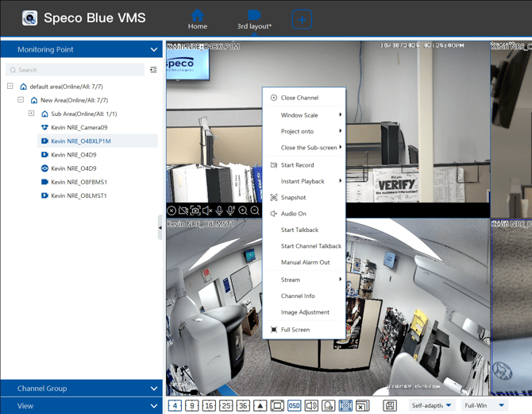Open the Full-Win dropdown
The width and height of the screenshot is (532, 414).
484,406
